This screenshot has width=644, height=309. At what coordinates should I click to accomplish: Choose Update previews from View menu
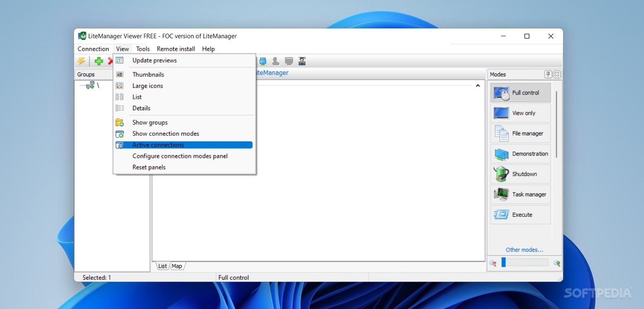pyautogui.click(x=185, y=60)
